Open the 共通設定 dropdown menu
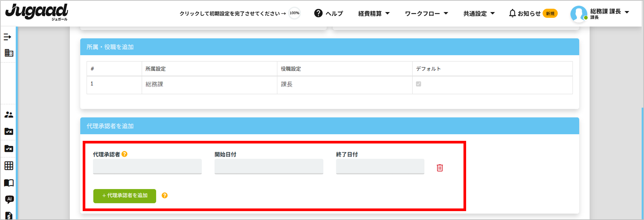This screenshot has height=220, width=644. [479, 14]
